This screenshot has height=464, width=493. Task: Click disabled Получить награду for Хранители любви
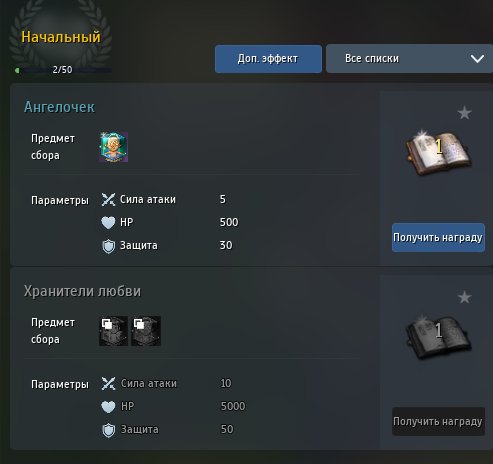(438, 421)
